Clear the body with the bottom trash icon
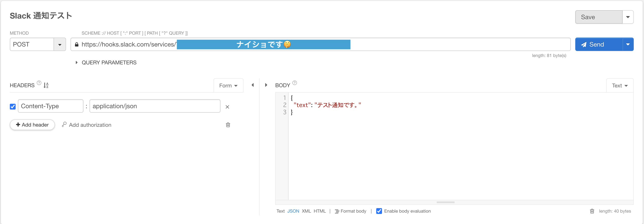 (x=592, y=211)
